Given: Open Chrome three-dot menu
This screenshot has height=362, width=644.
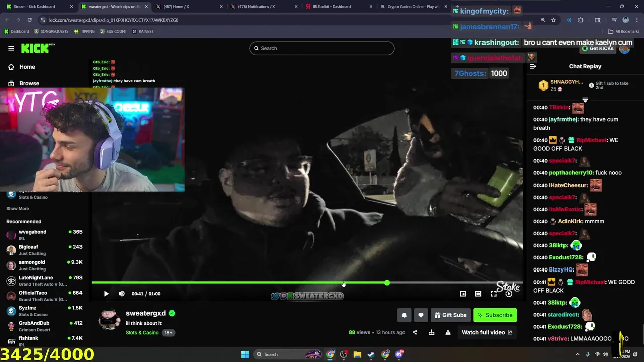Looking at the screenshot, I should [x=636, y=20].
